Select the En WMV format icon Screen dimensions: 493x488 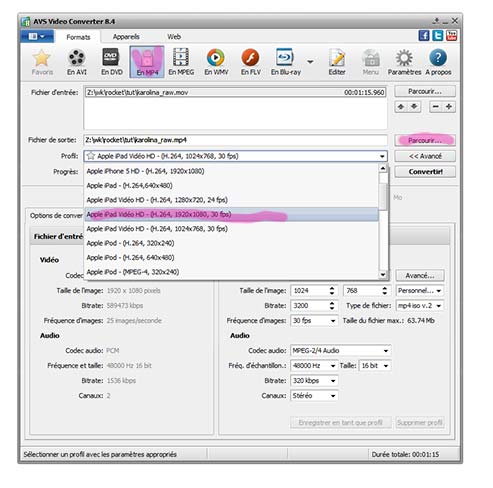coord(216,62)
